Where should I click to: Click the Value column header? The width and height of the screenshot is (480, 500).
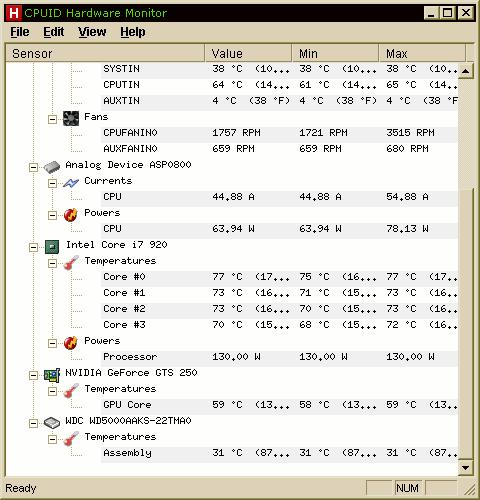[x=248, y=53]
